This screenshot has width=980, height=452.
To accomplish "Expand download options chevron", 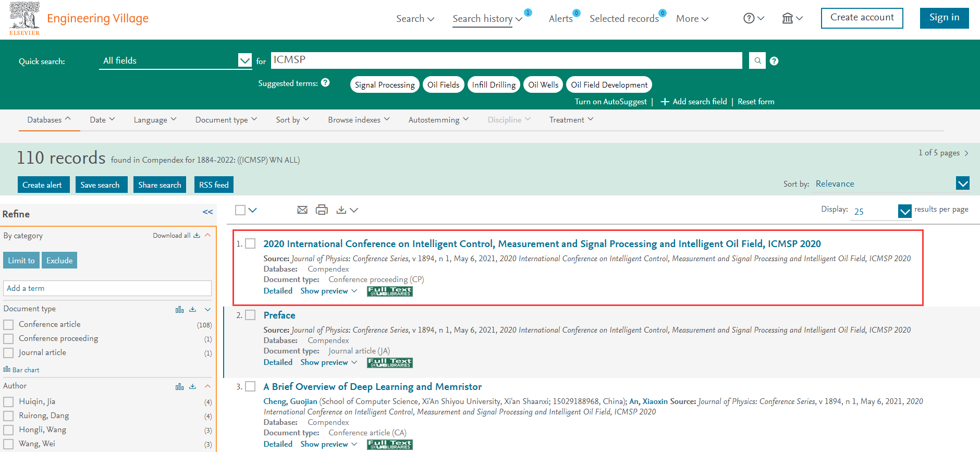I will click(354, 210).
